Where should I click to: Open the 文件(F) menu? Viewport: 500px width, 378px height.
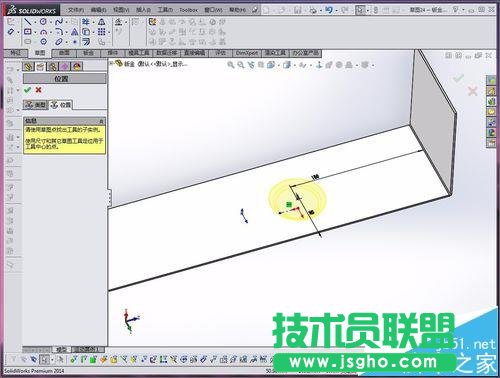pos(76,10)
